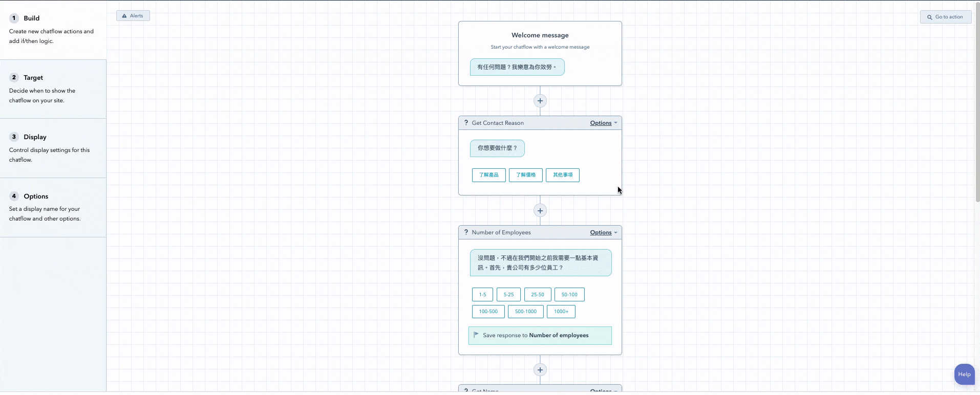
Task: Click the Go to action search button
Action: [x=945, y=17]
